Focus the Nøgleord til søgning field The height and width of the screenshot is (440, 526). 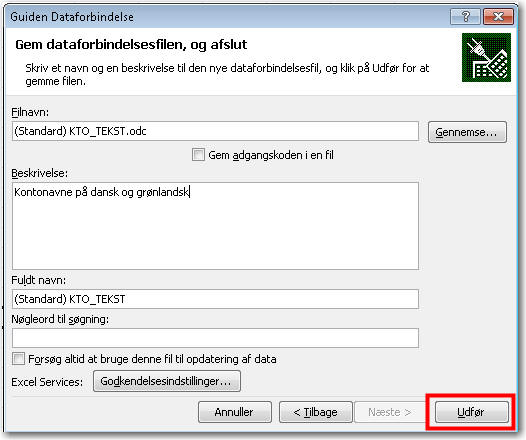click(215, 338)
